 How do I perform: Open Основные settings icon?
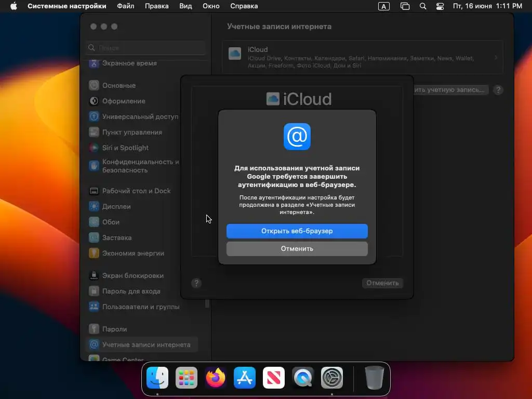point(94,86)
